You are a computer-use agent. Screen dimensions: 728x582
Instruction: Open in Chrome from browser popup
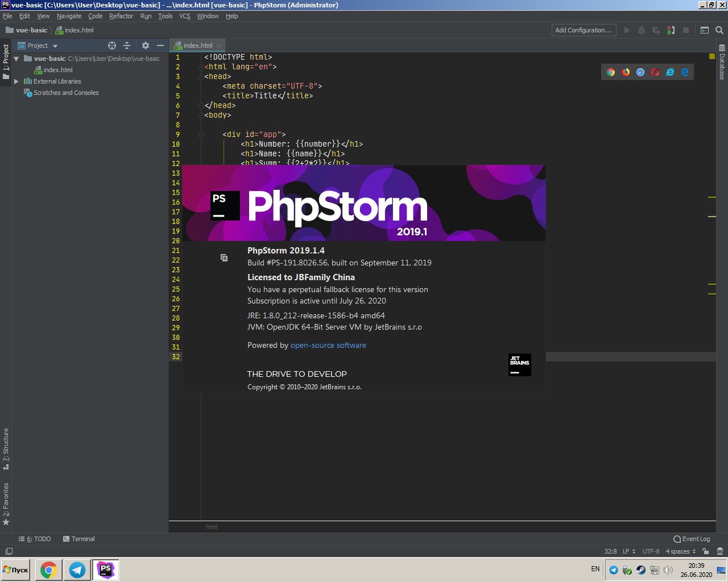click(x=611, y=72)
